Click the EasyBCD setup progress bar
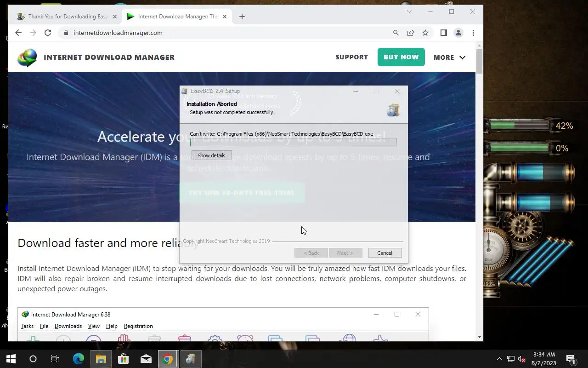This screenshot has height=368, width=588. click(294, 142)
